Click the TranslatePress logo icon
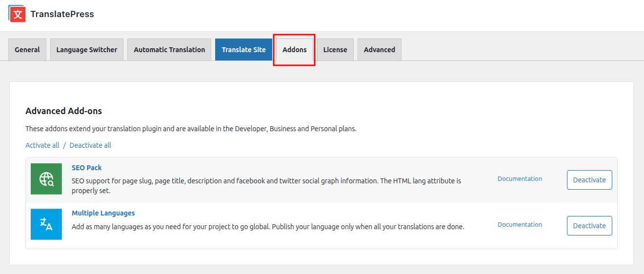 tap(17, 14)
